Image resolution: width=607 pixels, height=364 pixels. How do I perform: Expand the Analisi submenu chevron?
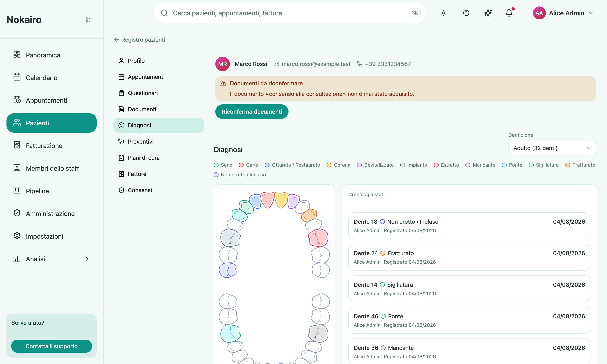coord(87,259)
